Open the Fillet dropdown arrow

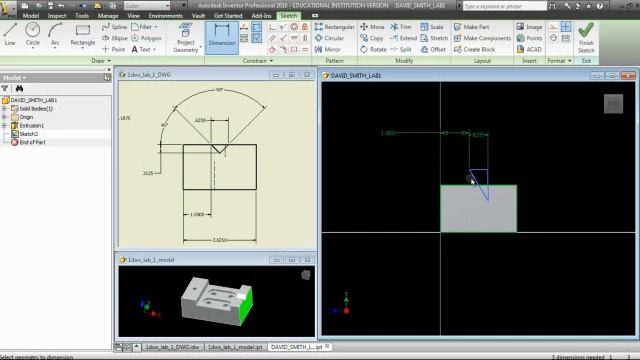156,27
